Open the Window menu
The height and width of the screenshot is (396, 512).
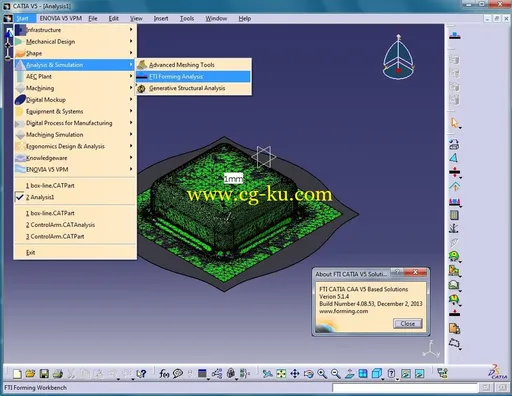coord(216,18)
